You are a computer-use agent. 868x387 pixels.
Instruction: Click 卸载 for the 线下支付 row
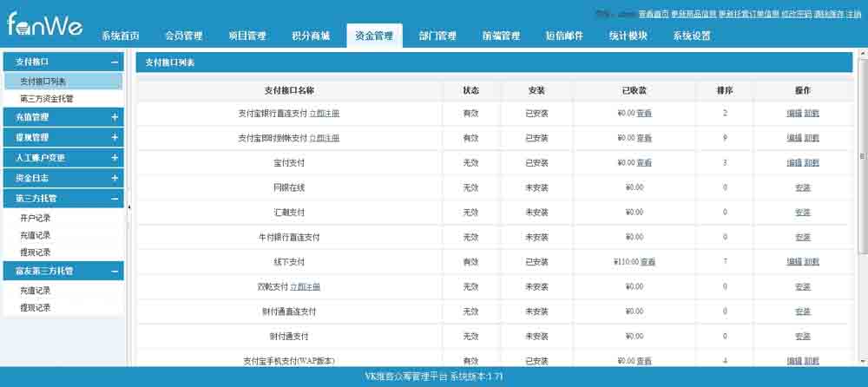coord(812,261)
